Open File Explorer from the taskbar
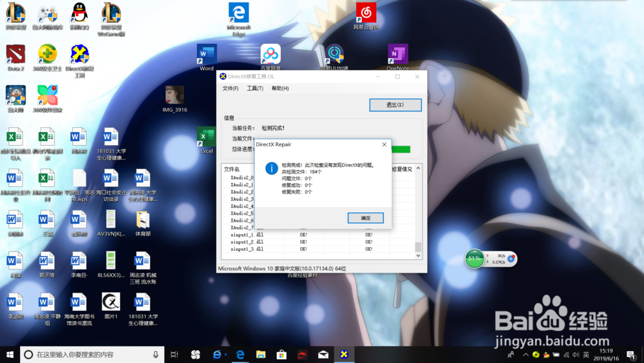This screenshot has width=644, height=363. [261, 355]
